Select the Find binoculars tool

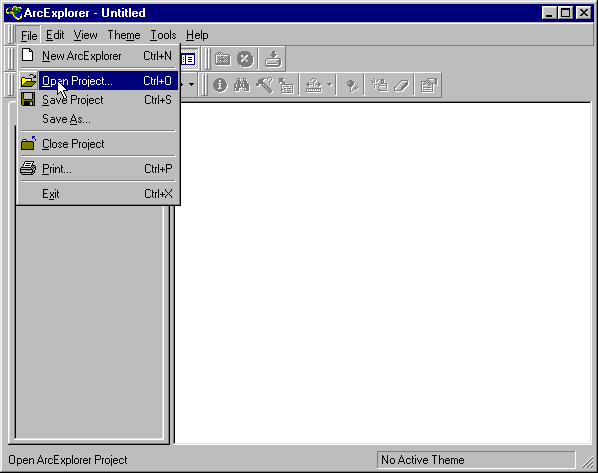point(242,85)
